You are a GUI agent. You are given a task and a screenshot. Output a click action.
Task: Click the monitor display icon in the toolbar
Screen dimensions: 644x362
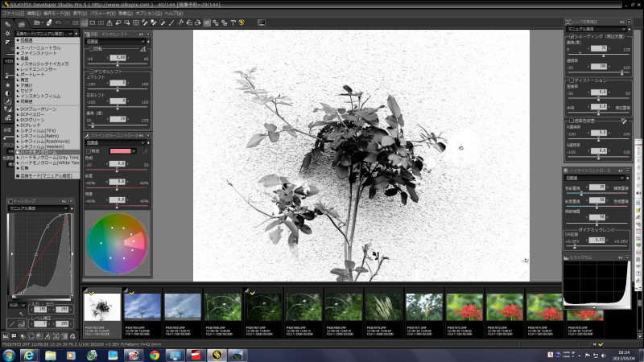(262, 23)
